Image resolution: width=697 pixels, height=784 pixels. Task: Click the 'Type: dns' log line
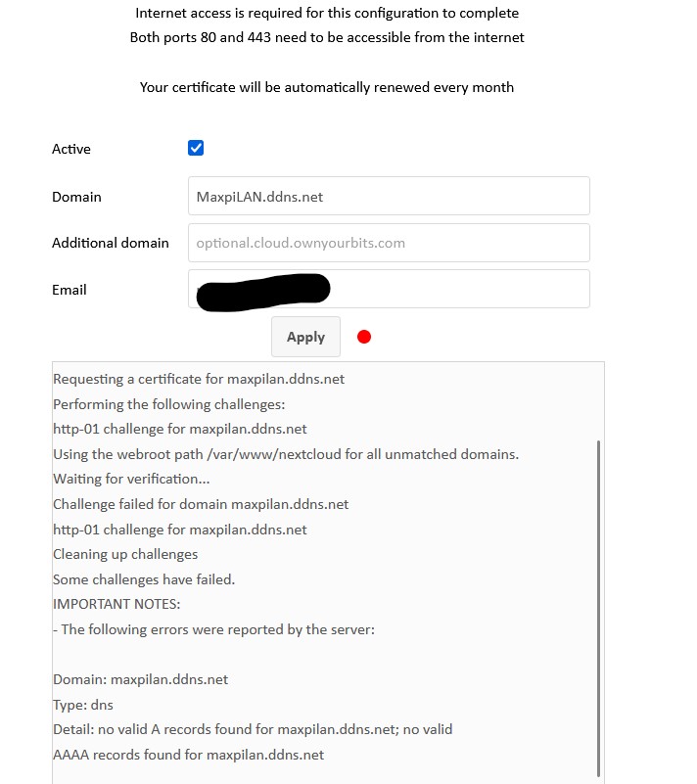point(83,704)
